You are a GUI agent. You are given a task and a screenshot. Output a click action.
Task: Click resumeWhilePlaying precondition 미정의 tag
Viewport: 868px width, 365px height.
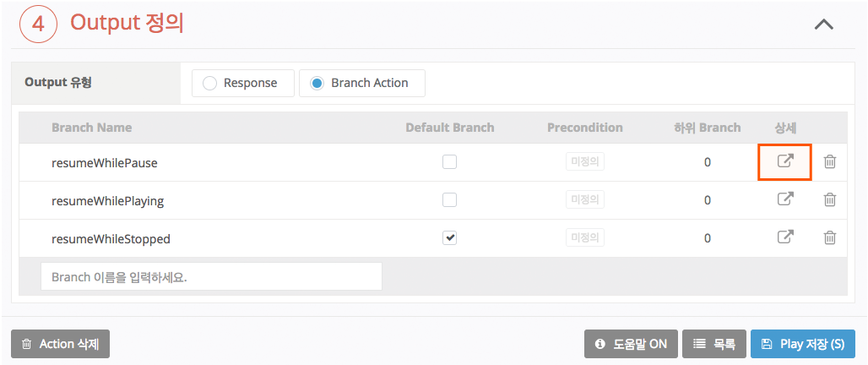point(585,200)
